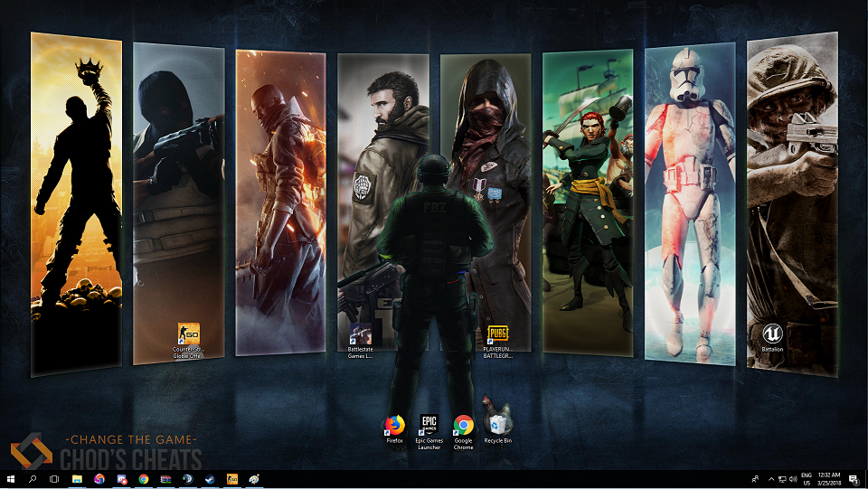Switch to CS:GO on the taskbar
The height and width of the screenshot is (489, 868).
pyautogui.click(x=232, y=479)
